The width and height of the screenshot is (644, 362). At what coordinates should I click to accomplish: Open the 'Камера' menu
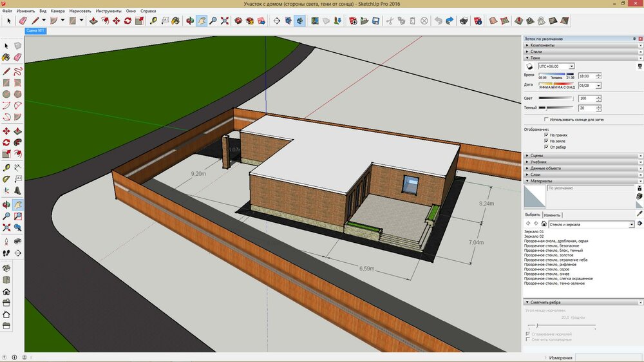58,11
